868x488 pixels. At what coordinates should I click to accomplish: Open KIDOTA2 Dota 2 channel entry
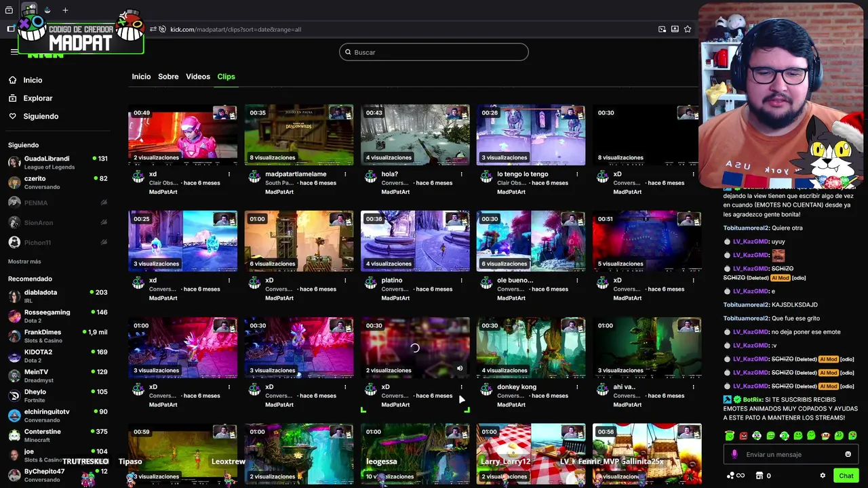(x=58, y=356)
